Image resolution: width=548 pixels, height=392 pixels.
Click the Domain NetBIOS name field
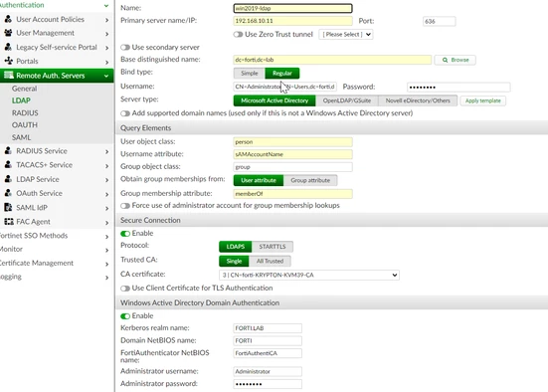point(268,340)
